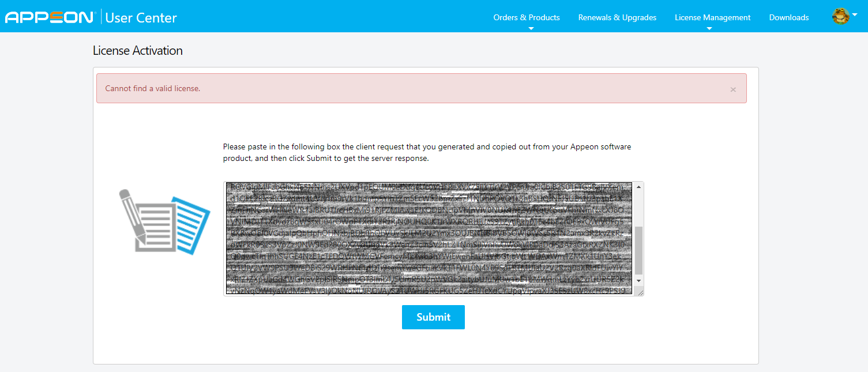Open the License Management menu

712,17
